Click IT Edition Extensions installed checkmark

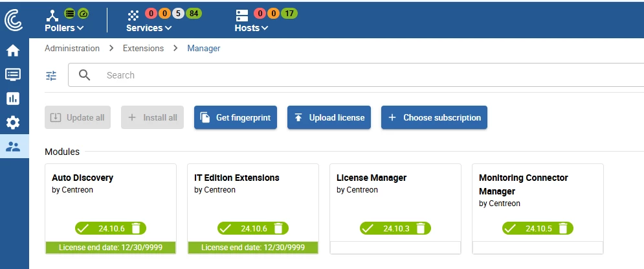pos(225,228)
